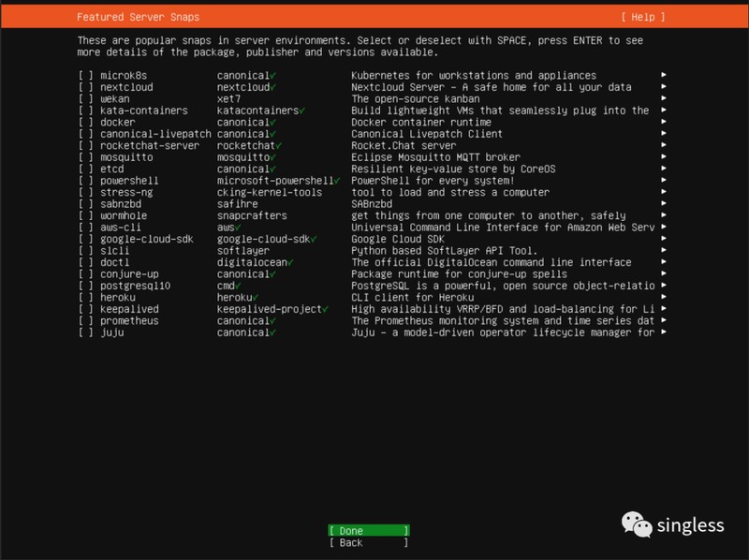Click publisher xet7

pyautogui.click(x=228, y=99)
